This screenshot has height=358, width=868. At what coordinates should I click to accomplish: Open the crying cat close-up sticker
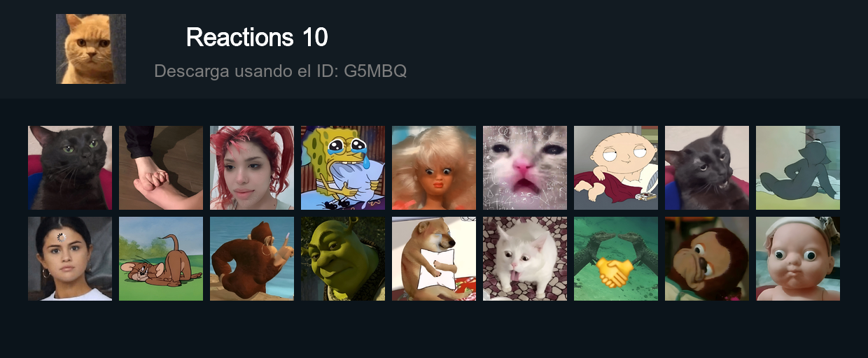(x=525, y=168)
